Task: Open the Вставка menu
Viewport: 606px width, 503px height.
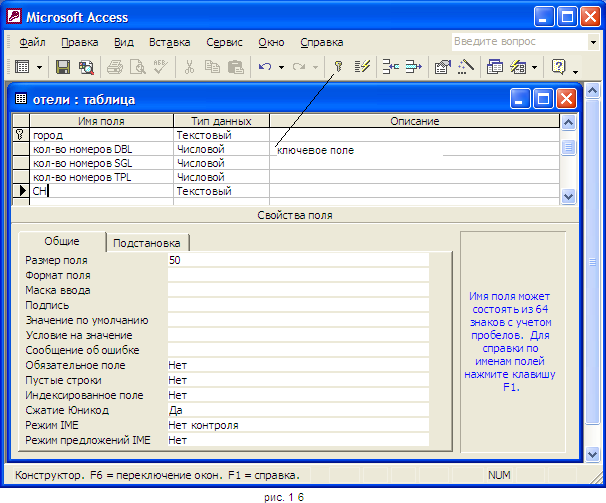Action: click(x=169, y=43)
